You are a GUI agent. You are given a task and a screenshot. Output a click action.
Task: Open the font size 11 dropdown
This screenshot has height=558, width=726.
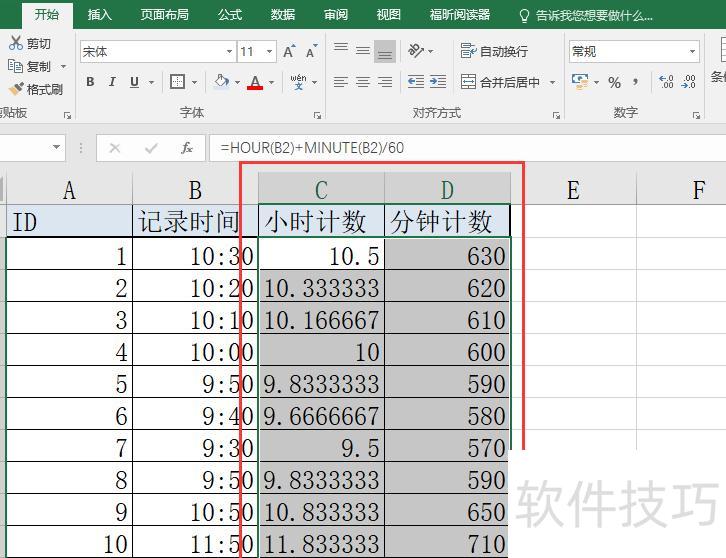269,51
